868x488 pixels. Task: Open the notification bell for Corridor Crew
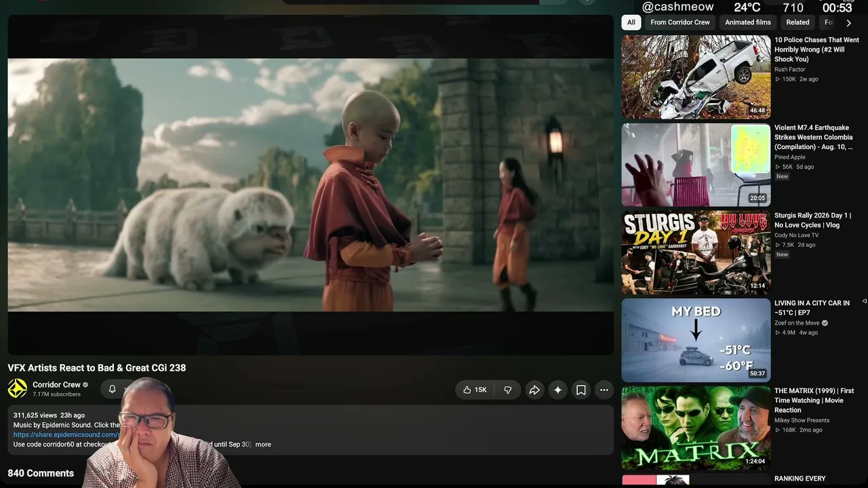[x=113, y=389]
